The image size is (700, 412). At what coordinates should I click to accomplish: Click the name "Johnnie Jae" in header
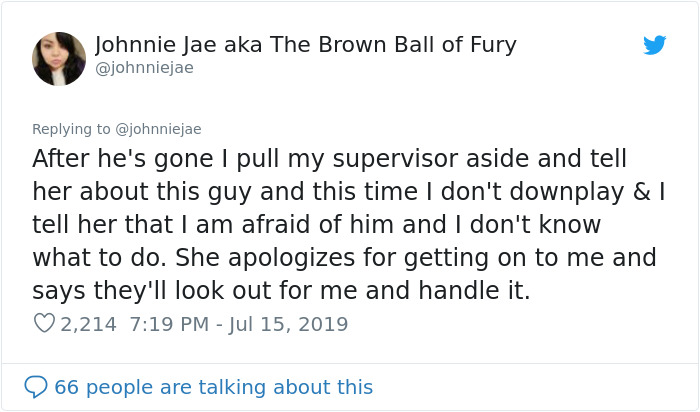click(156, 45)
